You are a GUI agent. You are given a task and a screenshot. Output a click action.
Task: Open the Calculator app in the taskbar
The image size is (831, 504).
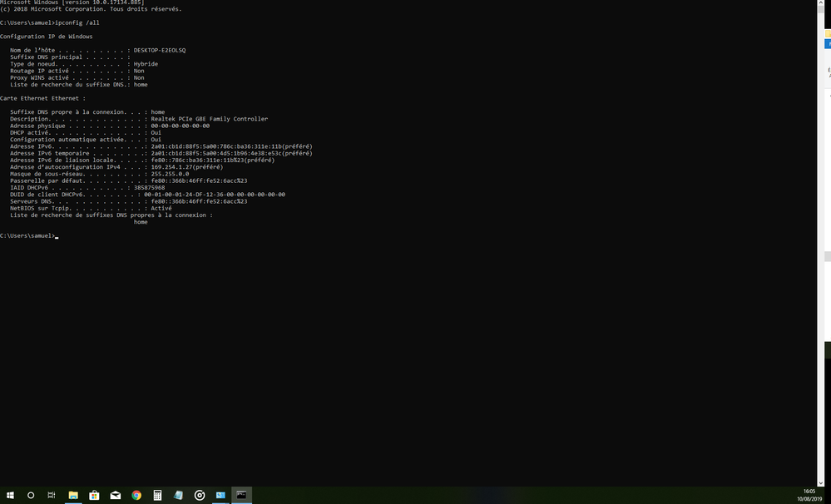click(157, 495)
